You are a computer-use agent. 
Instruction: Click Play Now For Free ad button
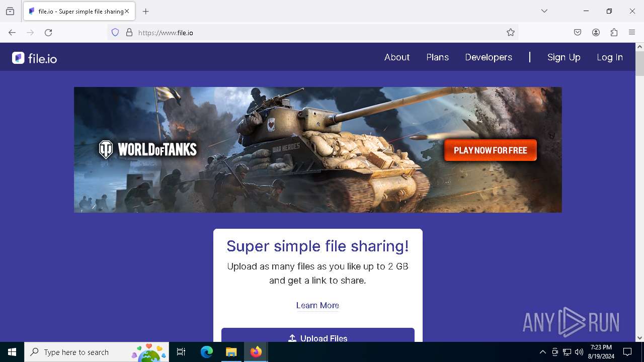point(491,150)
